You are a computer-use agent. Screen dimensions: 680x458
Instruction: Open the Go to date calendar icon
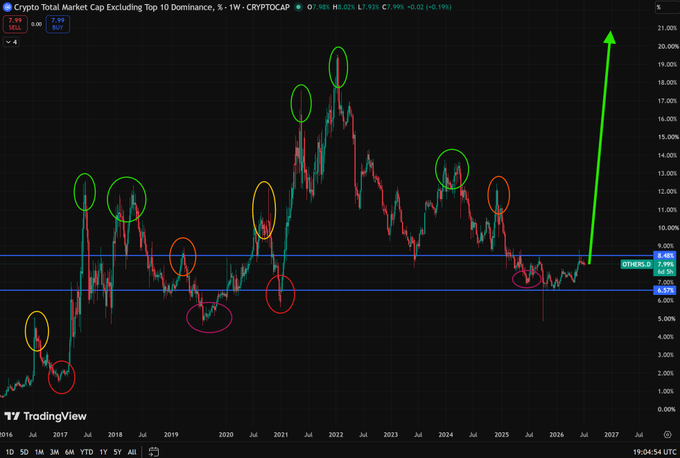tap(154, 451)
